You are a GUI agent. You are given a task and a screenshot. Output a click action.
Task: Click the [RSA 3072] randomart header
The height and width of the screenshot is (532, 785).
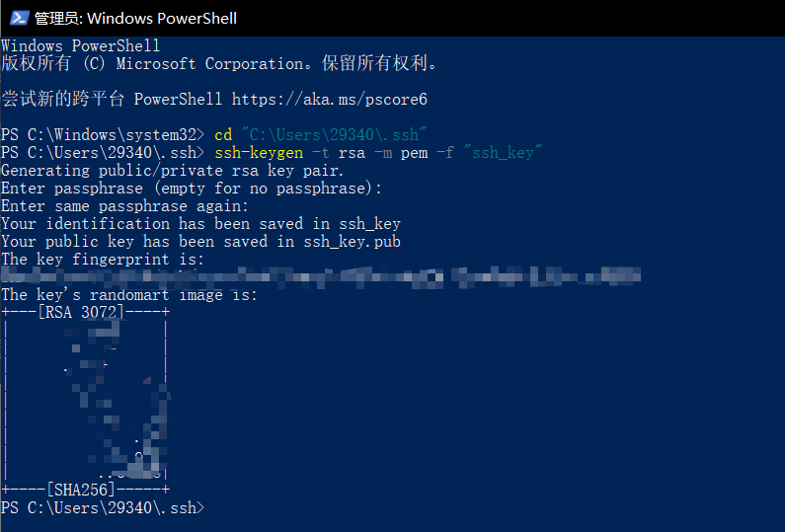(81, 312)
